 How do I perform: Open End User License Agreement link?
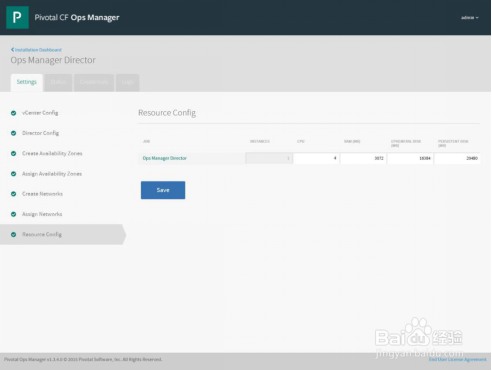[457, 360]
